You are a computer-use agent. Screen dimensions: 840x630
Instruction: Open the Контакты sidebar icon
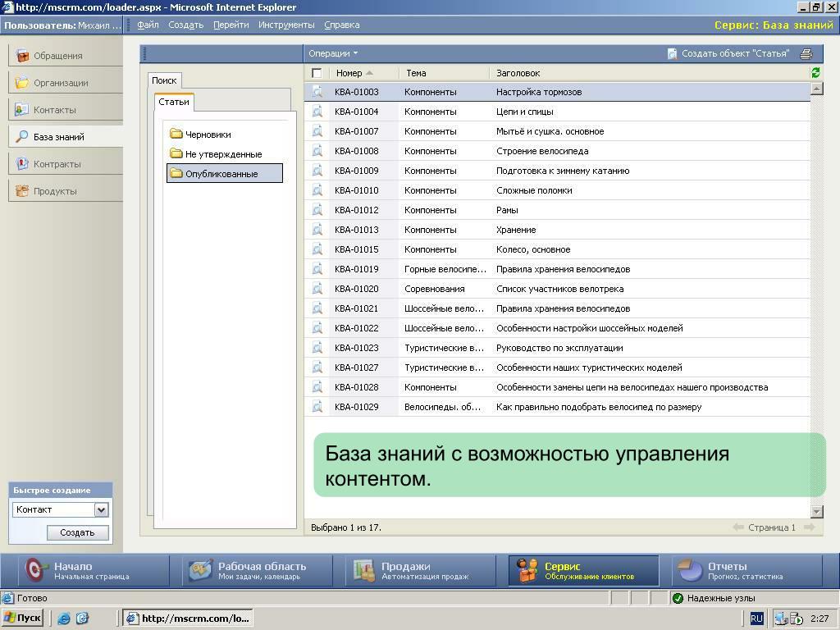[x=21, y=109]
